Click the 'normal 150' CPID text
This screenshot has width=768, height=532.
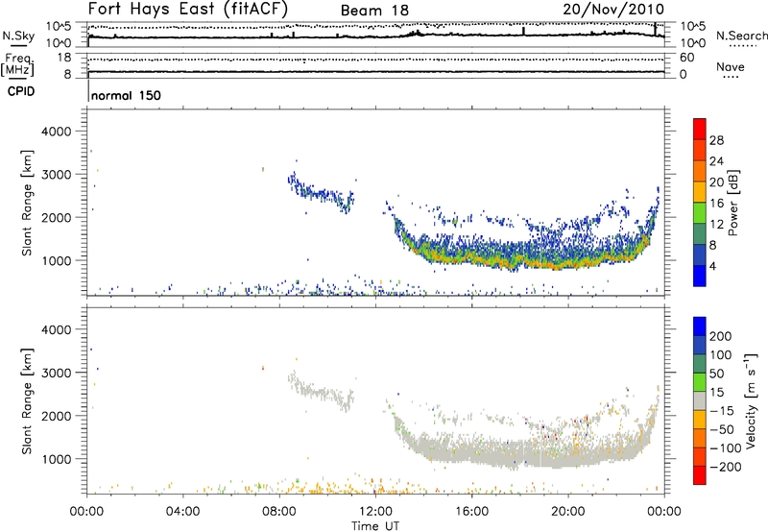tap(126, 95)
